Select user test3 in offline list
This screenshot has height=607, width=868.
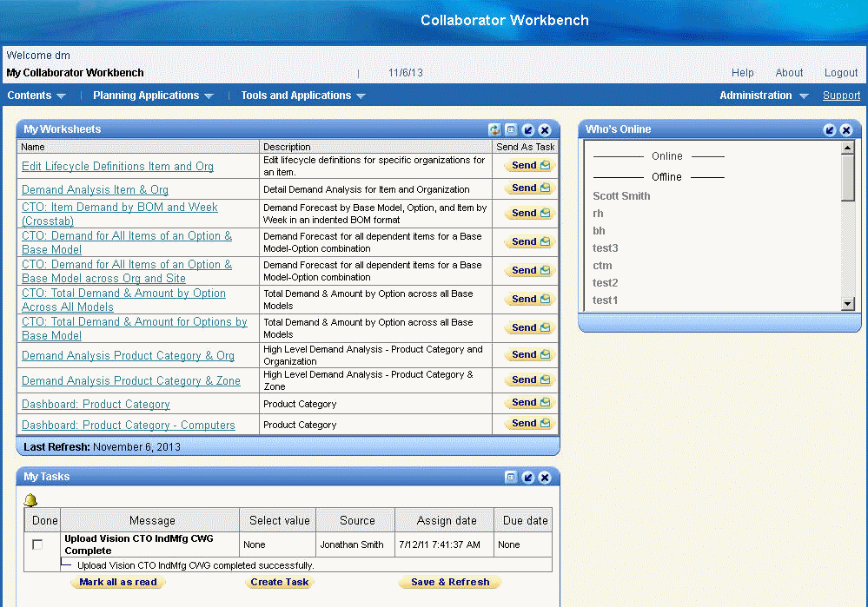click(605, 247)
